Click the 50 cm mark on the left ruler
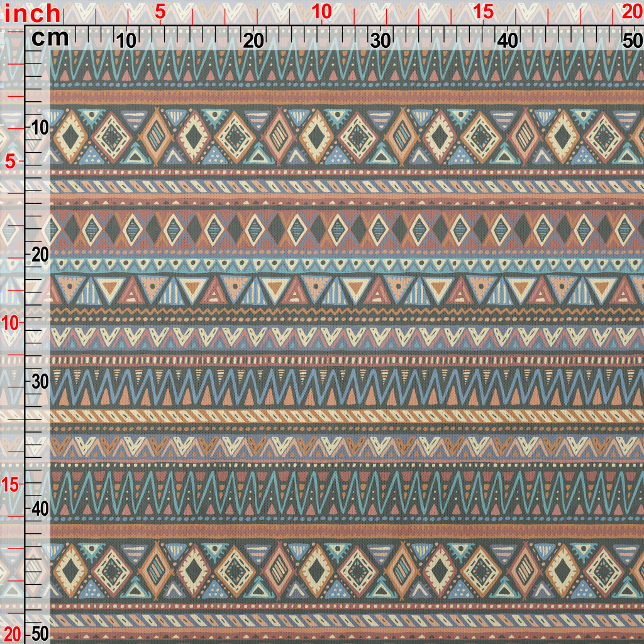The height and width of the screenshot is (644, 644). click(x=40, y=633)
